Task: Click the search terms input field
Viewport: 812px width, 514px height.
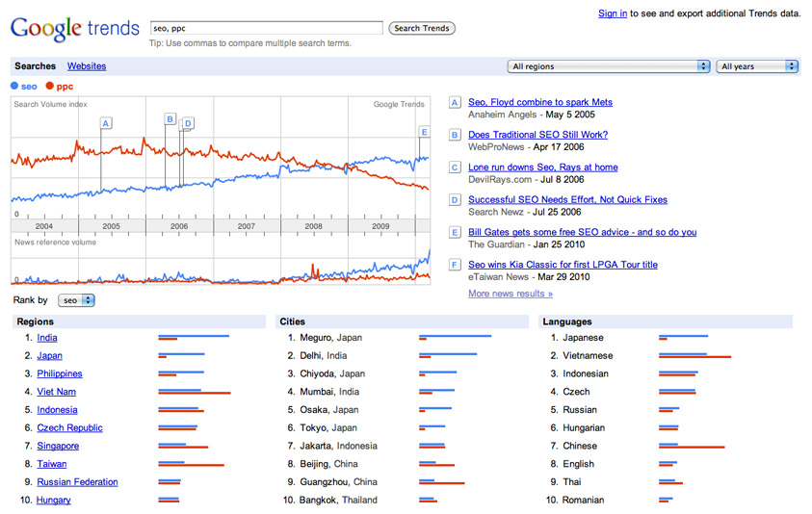Action: click(x=266, y=28)
